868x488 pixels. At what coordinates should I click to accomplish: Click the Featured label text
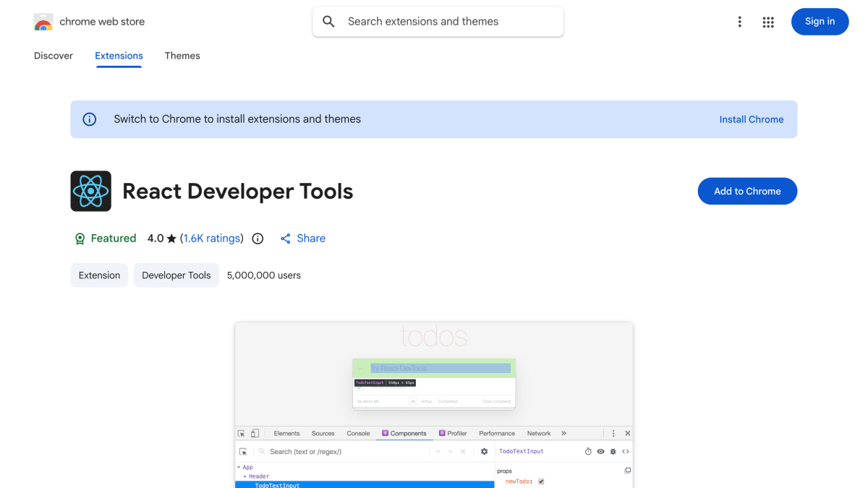click(x=114, y=239)
